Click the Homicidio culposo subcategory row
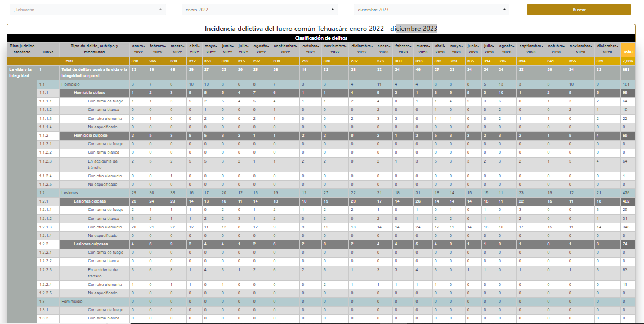The height and width of the screenshot is (324, 644). (x=91, y=136)
